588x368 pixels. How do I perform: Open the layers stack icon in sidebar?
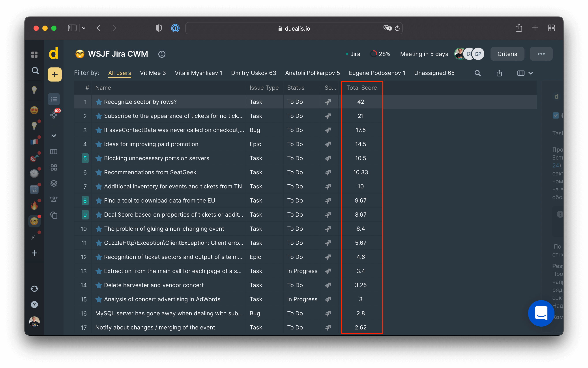[x=54, y=183]
